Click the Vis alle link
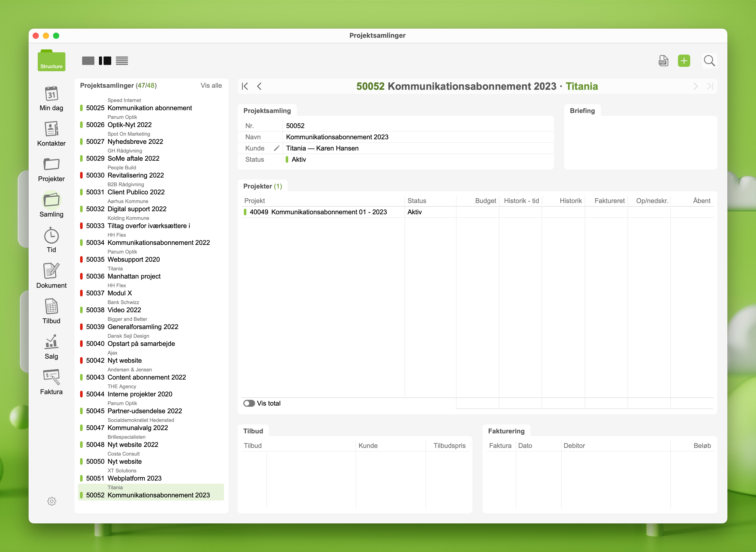Image resolution: width=756 pixels, height=552 pixels. [211, 85]
